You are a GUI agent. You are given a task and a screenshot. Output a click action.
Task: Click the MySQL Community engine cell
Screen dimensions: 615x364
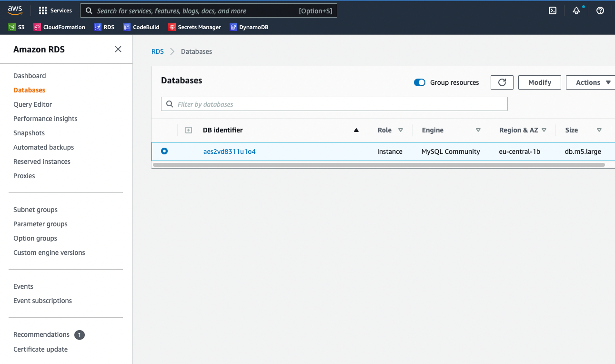pos(451,152)
